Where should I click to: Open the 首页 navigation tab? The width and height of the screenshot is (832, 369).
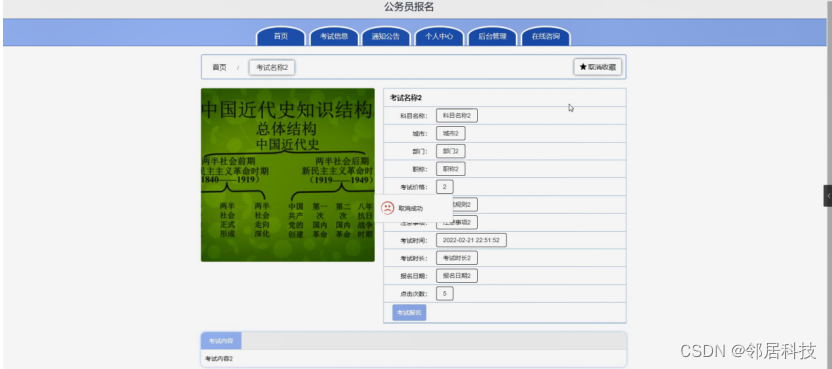(x=281, y=36)
